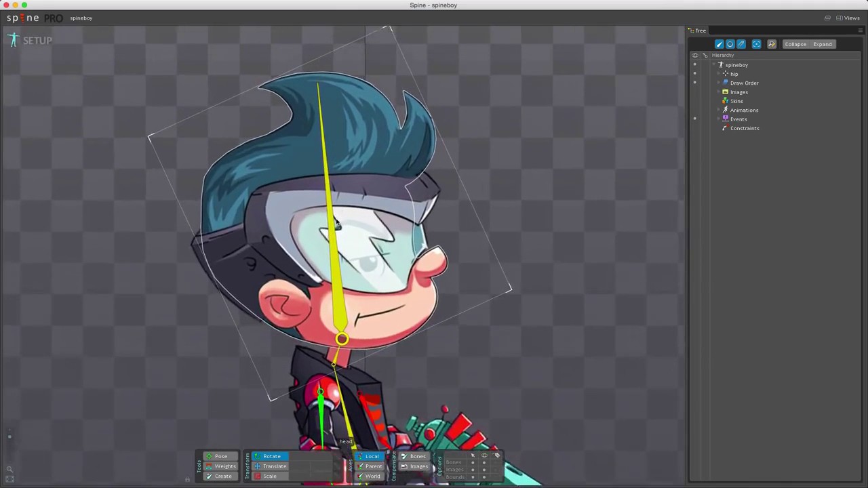Expand the Draw Order node arrow
The image size is (868, 488).
click(718, 83)
